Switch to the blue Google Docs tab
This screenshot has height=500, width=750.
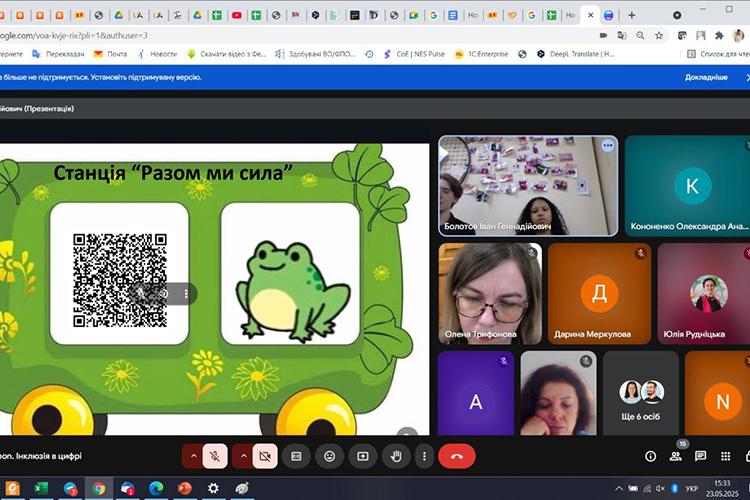coord(452,15)
